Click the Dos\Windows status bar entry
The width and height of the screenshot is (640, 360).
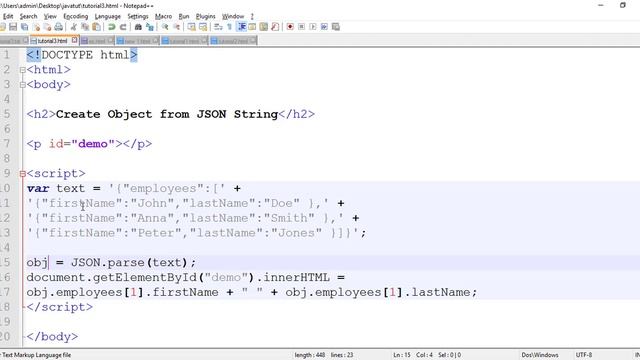click(x=540, y=355)
